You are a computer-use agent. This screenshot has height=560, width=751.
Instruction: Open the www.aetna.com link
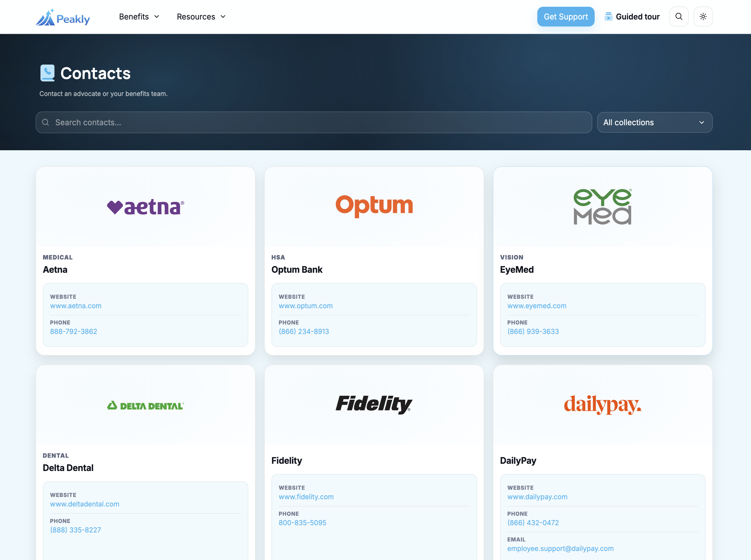[x=76, y=306]
